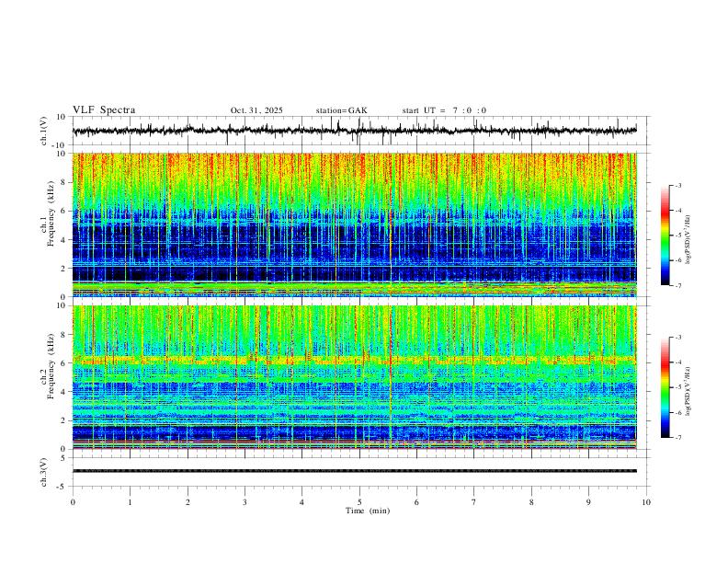Click the "7" tick on the Time axis

click(474, 502)
